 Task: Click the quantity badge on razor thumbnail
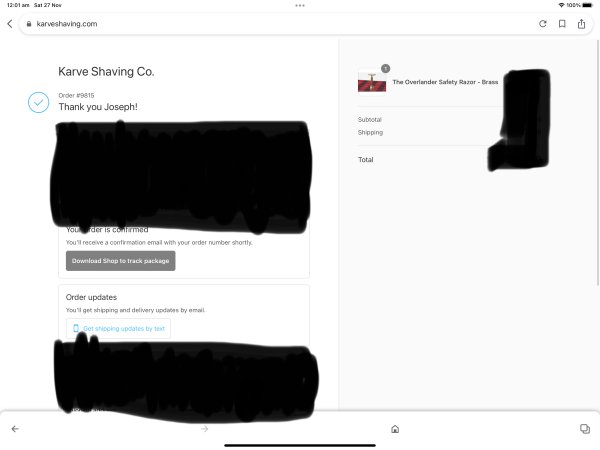[x=385, y=68]
